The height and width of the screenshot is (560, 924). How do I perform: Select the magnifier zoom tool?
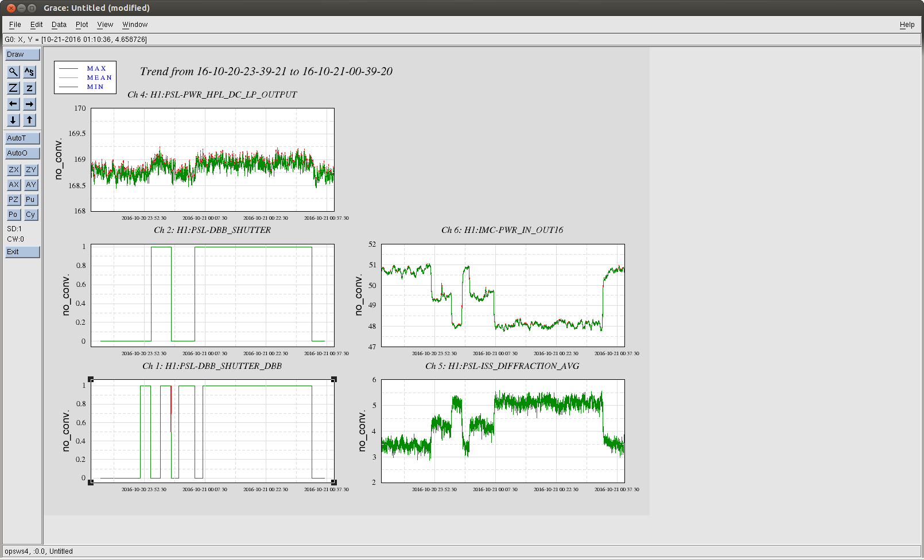coord(13,72)
